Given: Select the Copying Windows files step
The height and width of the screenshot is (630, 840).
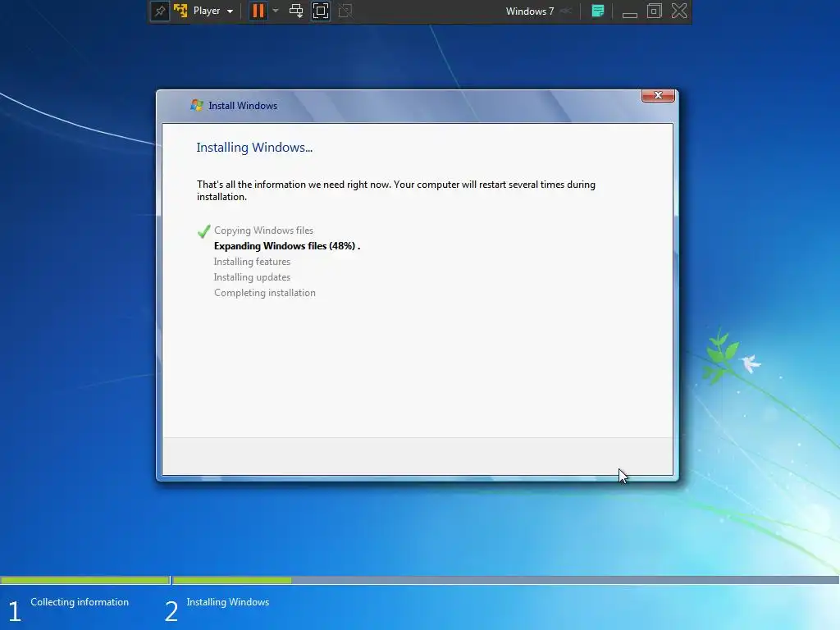Looking at the screenshot, I should [263, 231].
